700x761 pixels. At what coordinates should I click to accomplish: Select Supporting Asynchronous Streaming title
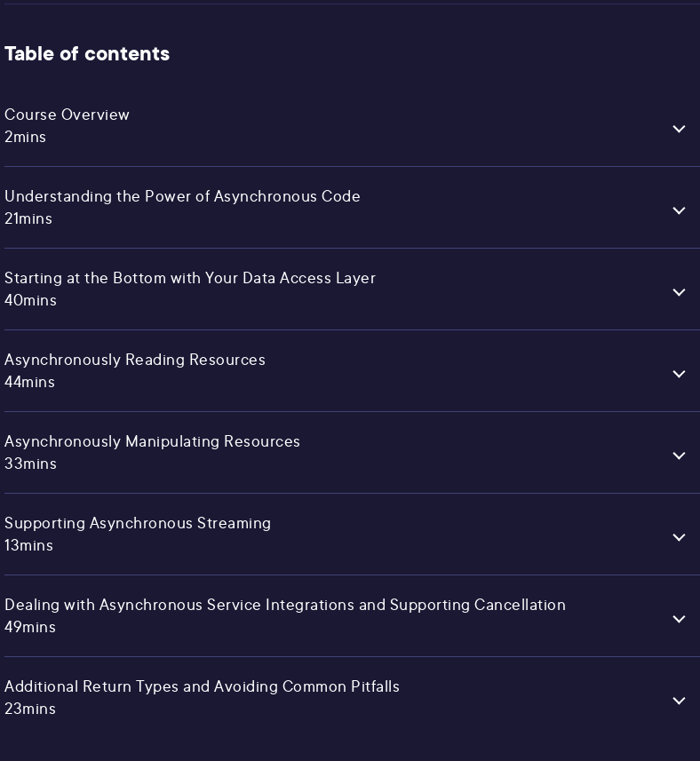pyautogui.click(x=138, y=523)
